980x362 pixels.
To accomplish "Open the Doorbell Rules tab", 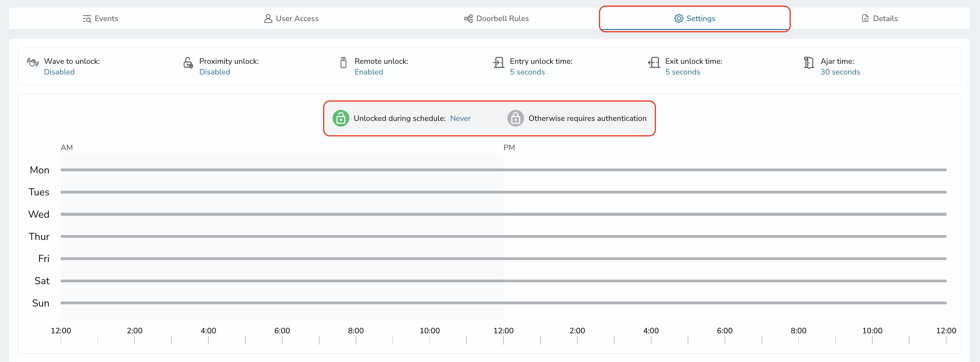I will (x=496, y=18).
